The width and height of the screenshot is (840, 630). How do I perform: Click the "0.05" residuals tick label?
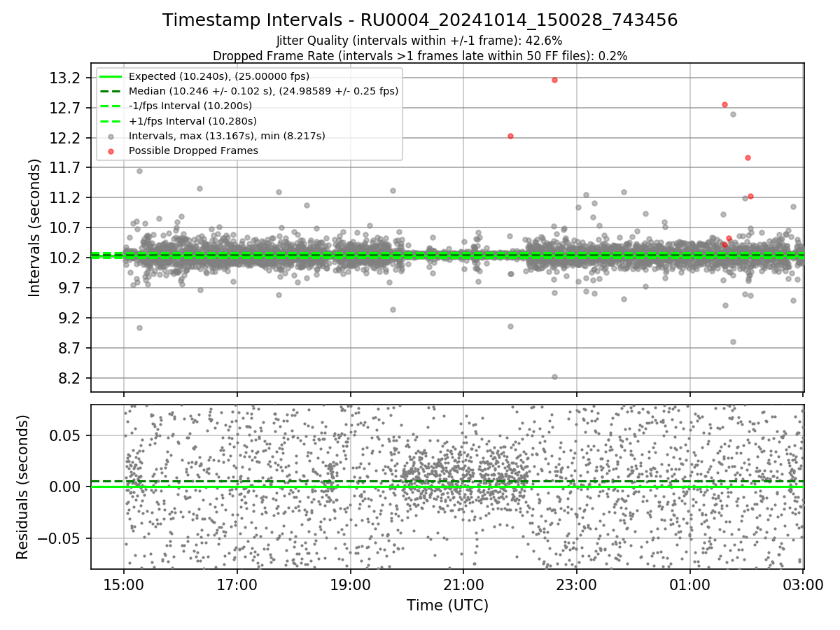pyautogui.click(x=66, y=435)
